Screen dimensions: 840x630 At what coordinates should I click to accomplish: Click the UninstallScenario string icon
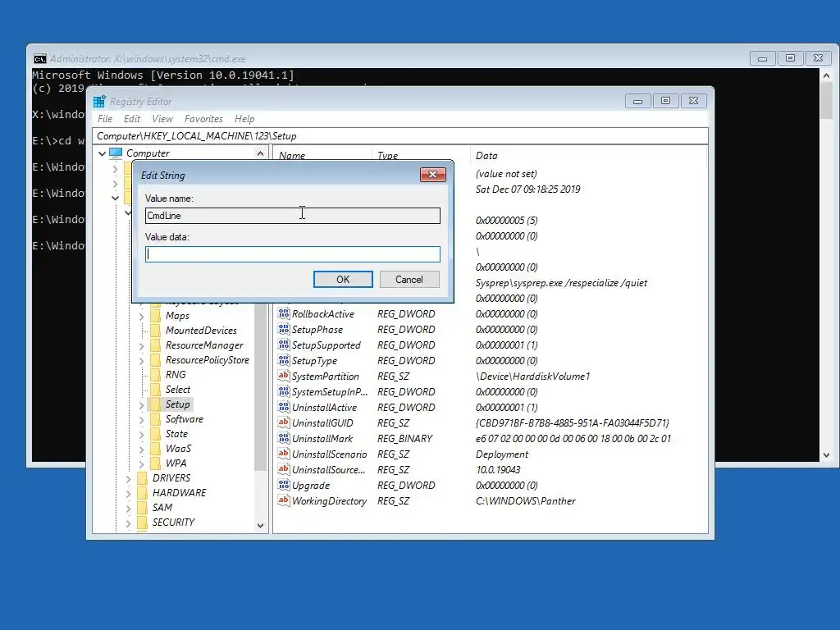283,453
